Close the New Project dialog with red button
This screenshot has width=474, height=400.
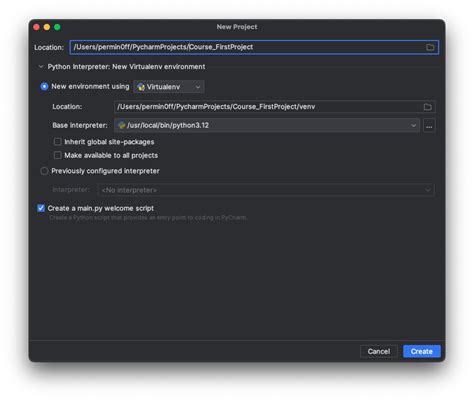(37, 27)
